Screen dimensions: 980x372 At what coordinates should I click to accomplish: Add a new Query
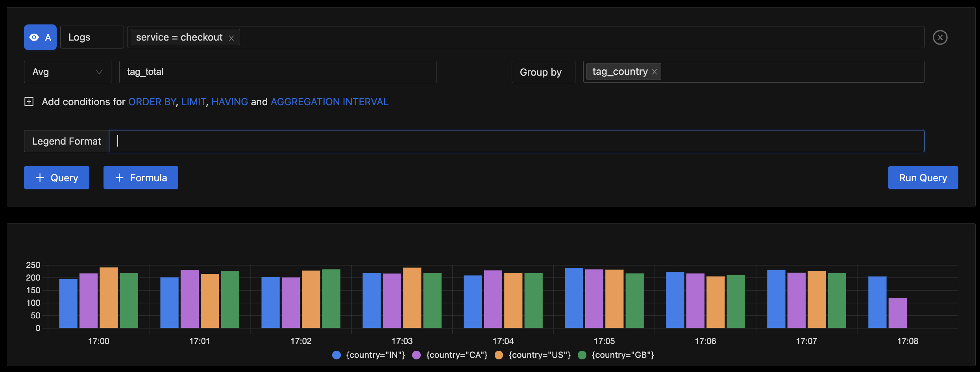[57, 178]
